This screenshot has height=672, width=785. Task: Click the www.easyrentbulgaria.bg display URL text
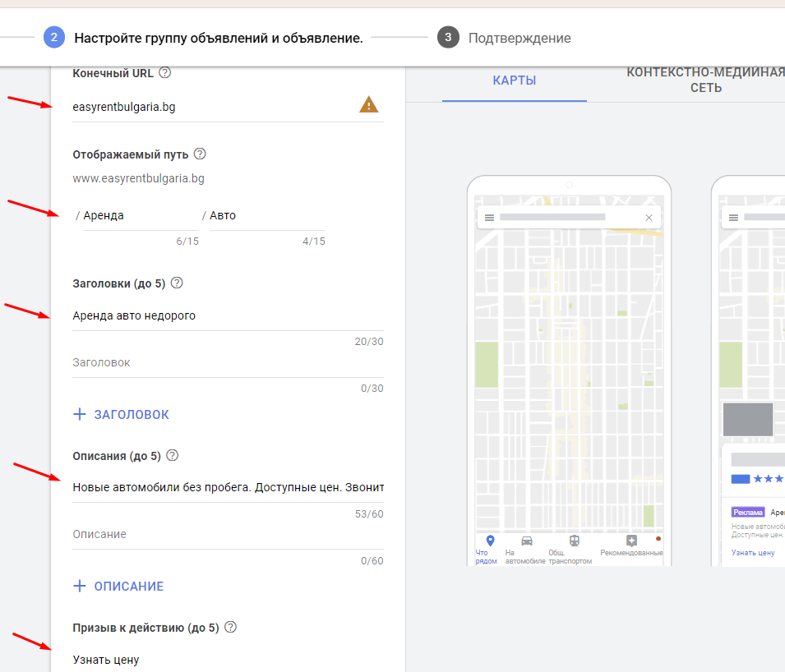click(x=139, y=178)
